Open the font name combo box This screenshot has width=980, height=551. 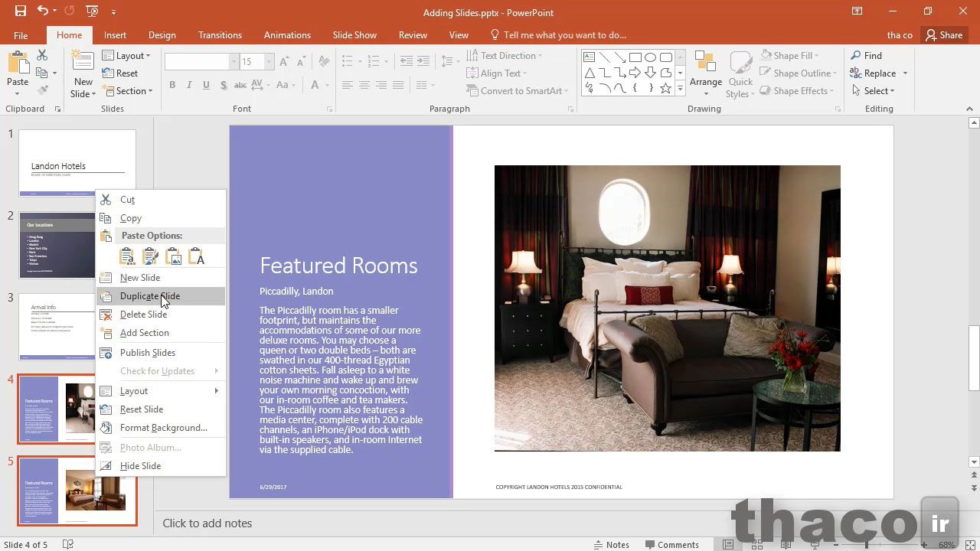pyautogui.click(x=201, y=61)
